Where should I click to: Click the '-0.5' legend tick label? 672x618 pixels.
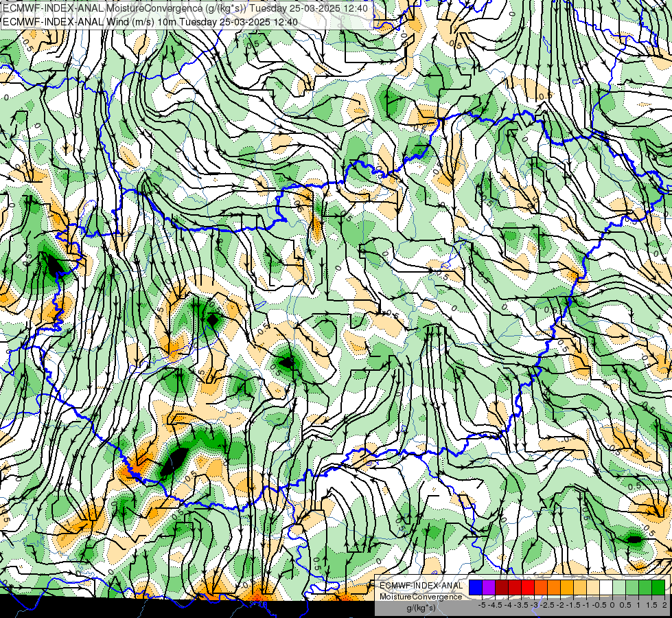599,605
